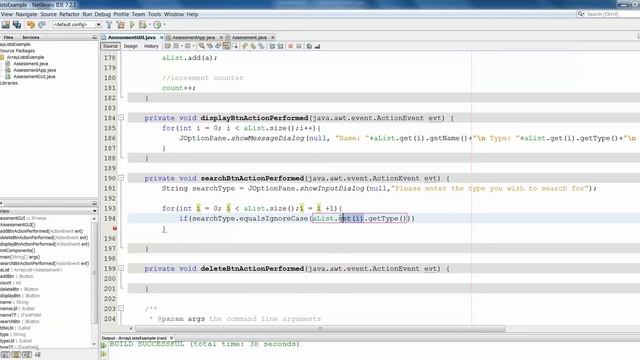Toggle Highlight Search in editor toolbar
This screenshot has width=640, height=360.
(226, 46)
